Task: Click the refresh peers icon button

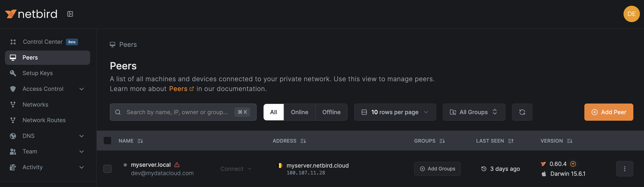Action: coord(522,112)
